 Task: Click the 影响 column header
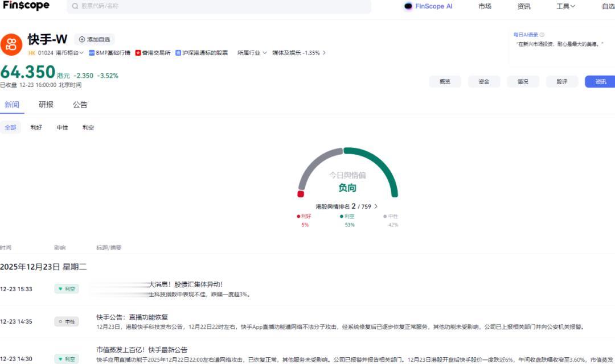coord(60,247)
